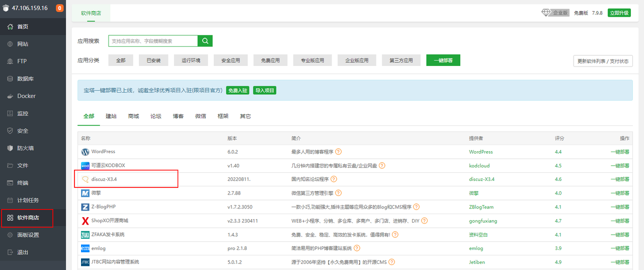Screen dimensions: 644x270
Task: Click the emlog logo icon
Action: coord(85,248)
